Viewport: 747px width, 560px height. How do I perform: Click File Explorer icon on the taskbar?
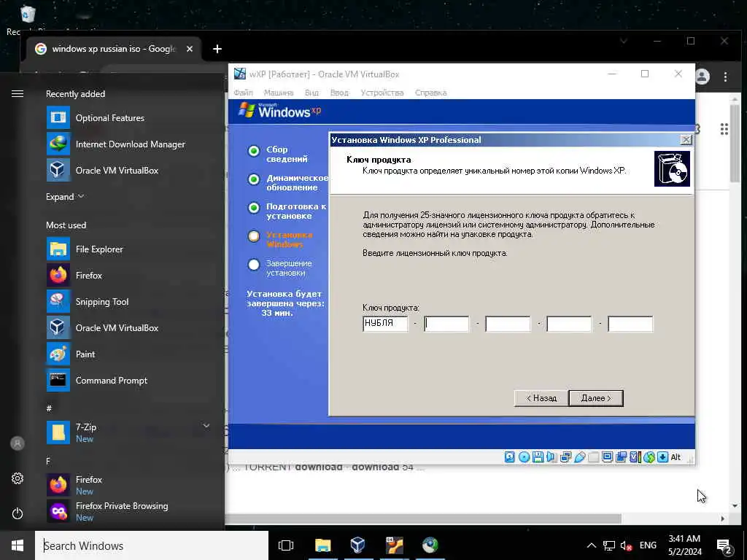pos(322,545)
